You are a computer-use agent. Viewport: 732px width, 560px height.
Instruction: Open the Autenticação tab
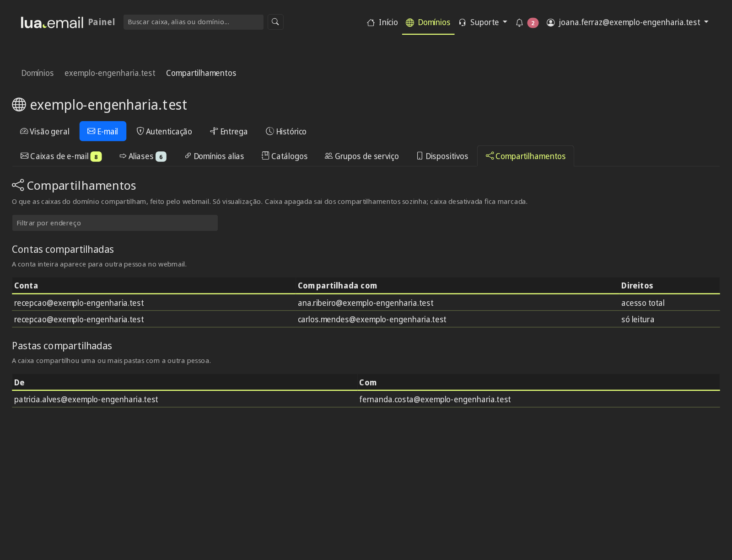pos(164,131)
